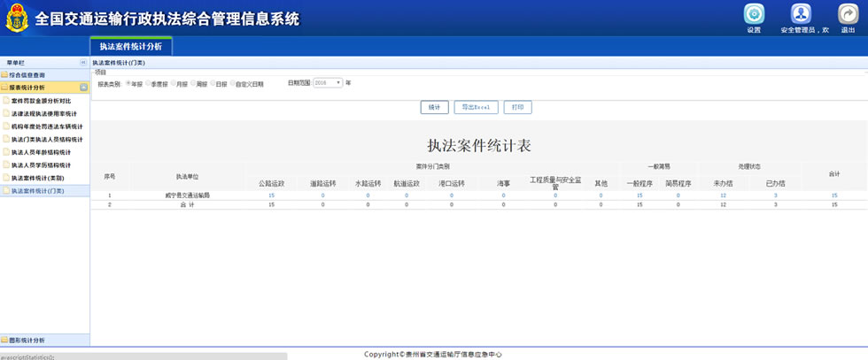This screenshot has height=360, width=868.
Task: Open the 设置 settings icon
Action: [754, 14]
